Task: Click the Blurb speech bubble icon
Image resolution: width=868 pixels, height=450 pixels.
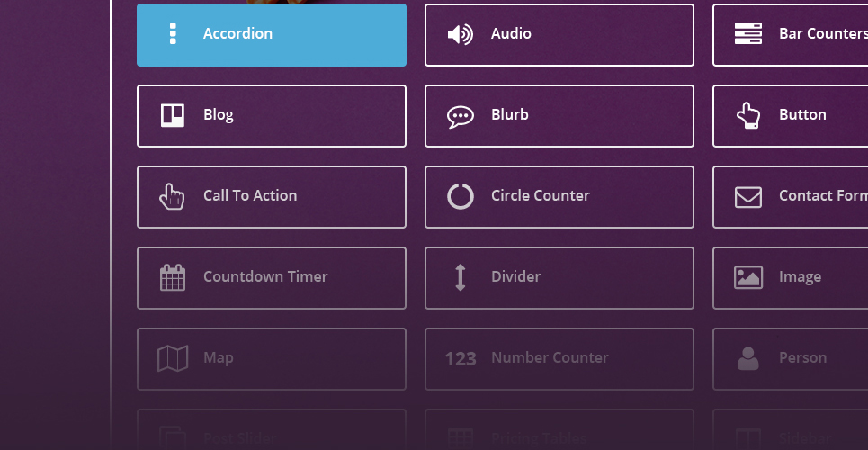Action: pyautogui.click(x=460, y=117)
